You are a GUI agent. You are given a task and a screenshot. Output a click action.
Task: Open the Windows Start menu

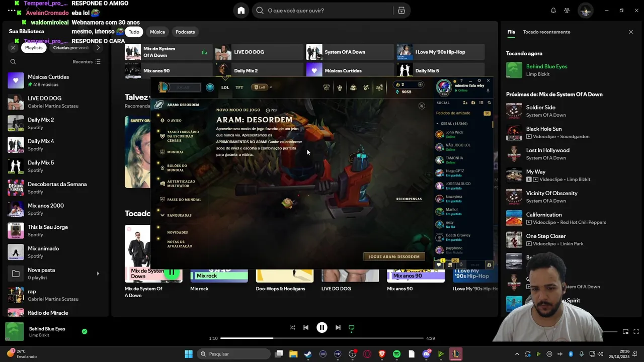tap(189, 354)
